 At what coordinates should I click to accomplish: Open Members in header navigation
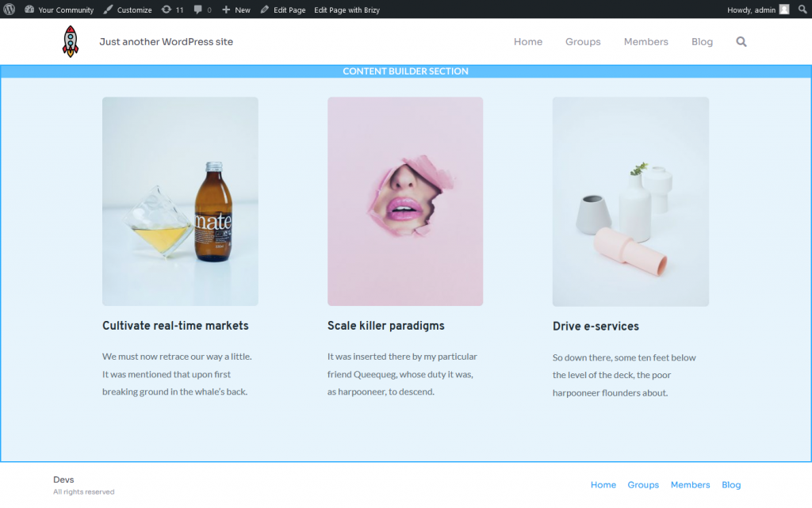tap(645, 42)
